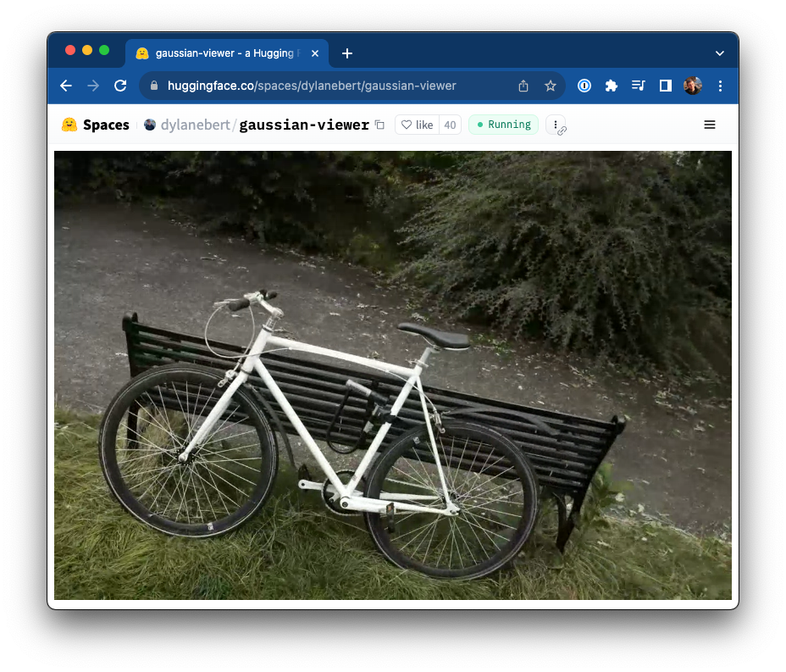
Task: Open the media playback controls icon
Action: [638, 86]
